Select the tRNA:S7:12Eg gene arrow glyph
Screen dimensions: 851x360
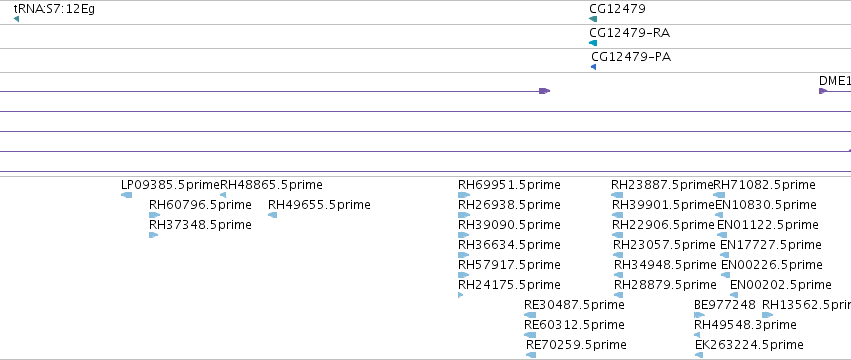(16, 19)
